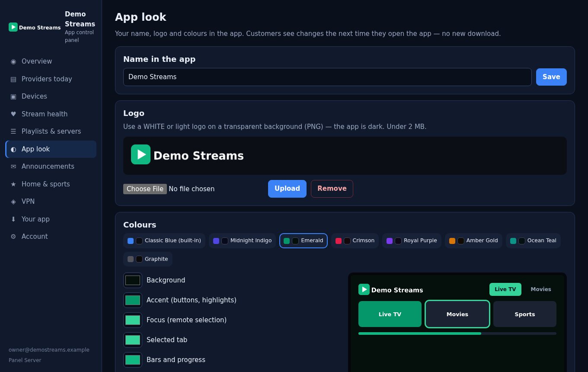The width and height of the screenshot is (588, 372).
Task: Select the Amber Gold preset
Action: [x=473, y=241]
